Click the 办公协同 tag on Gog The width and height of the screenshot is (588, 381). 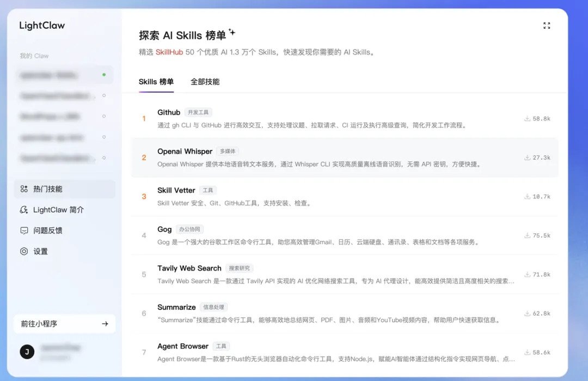point(189,229)
